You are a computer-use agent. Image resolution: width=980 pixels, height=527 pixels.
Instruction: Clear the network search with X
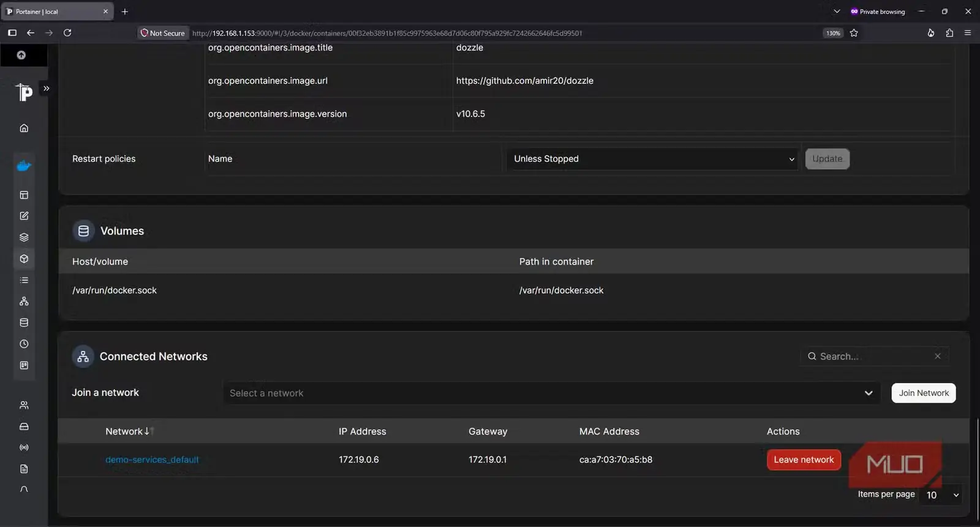point(937,356)
